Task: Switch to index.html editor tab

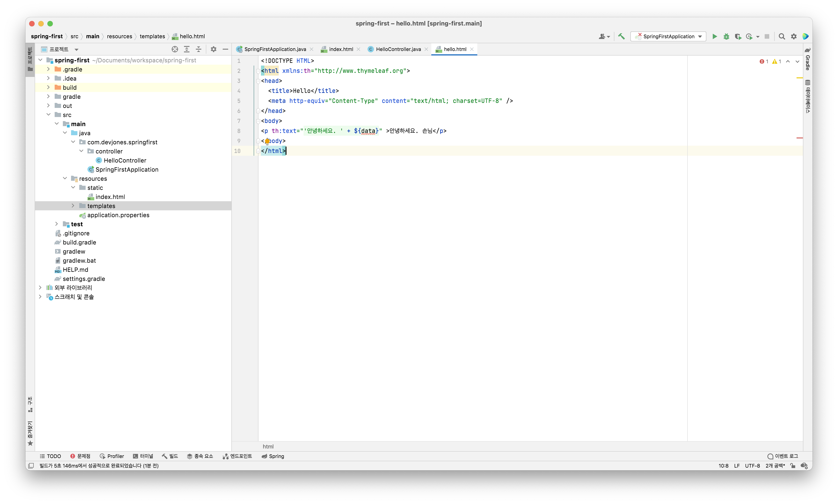Action: 341,49
